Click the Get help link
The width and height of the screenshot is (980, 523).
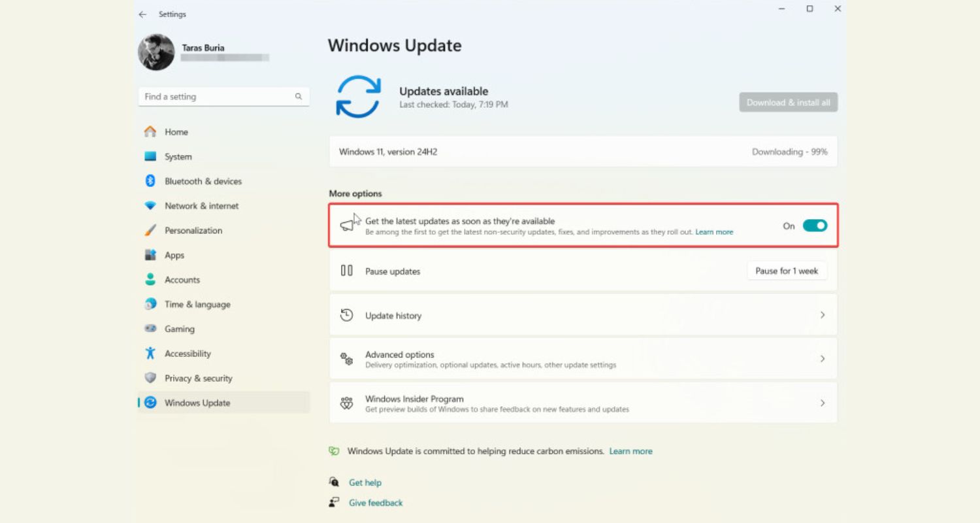(x=365, y=482)
